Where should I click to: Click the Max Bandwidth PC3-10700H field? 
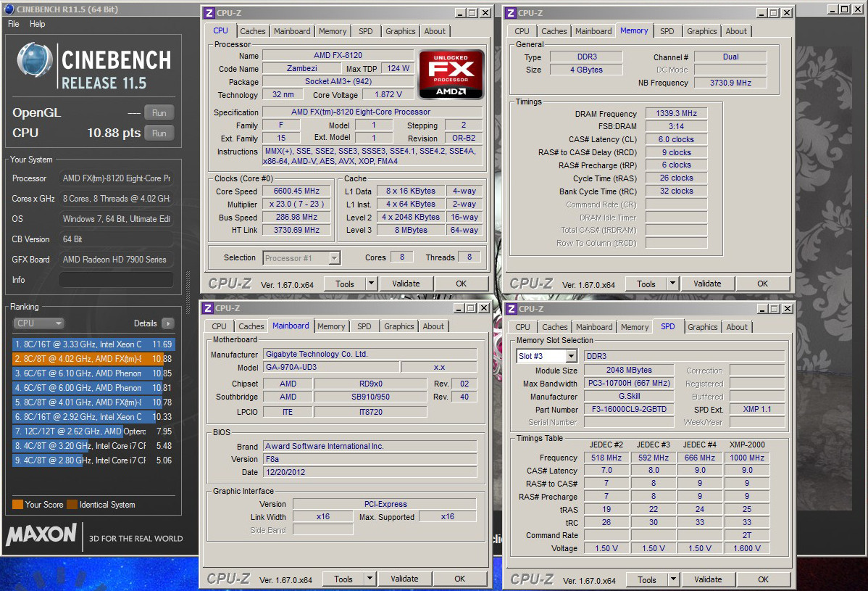(x=629, y=384)
